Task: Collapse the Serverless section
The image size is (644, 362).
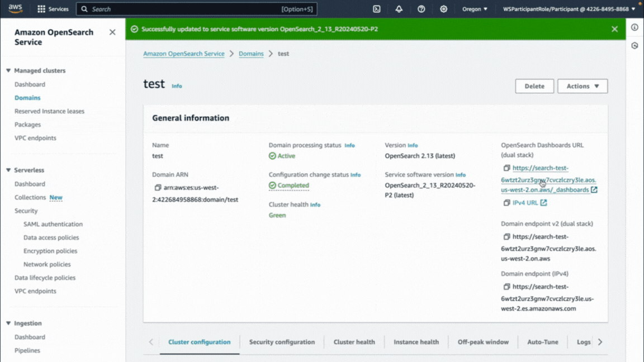Action: point(8,170)
